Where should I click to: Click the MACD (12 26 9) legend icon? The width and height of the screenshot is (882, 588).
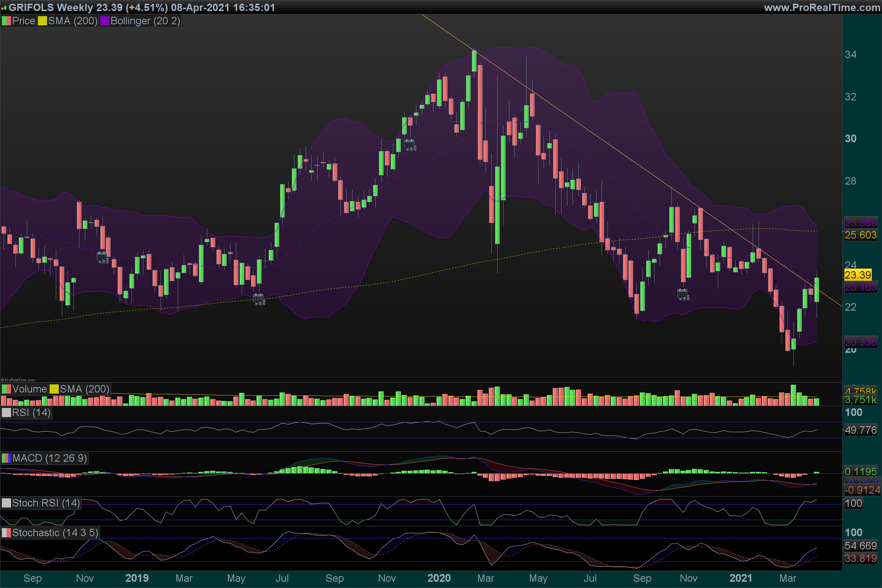pyautogui.click(x=6, y=458)
